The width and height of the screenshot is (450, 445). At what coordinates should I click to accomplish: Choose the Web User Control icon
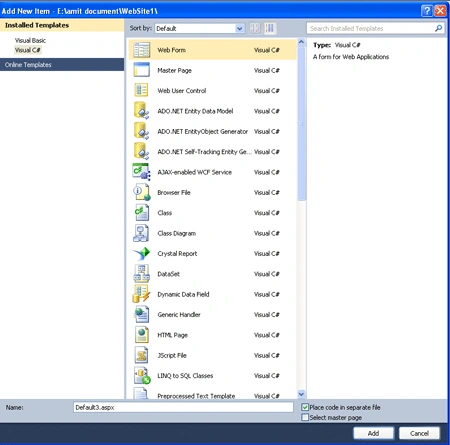(142, 90)
